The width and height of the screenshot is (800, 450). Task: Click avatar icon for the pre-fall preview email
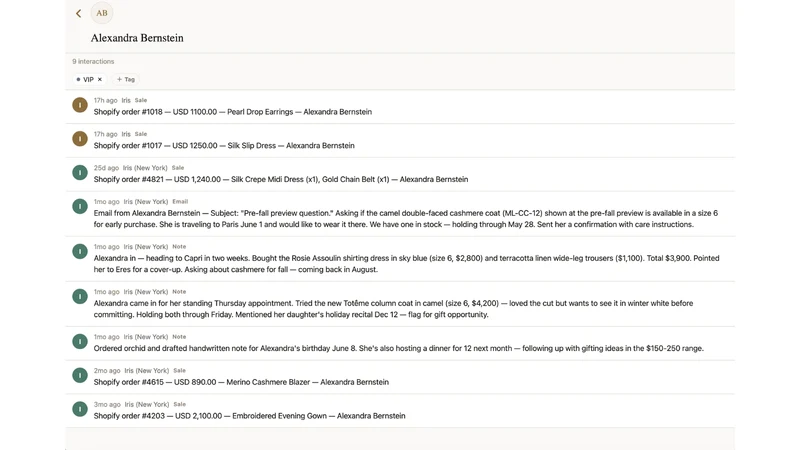pyautogui.click(x=80, y=207)
